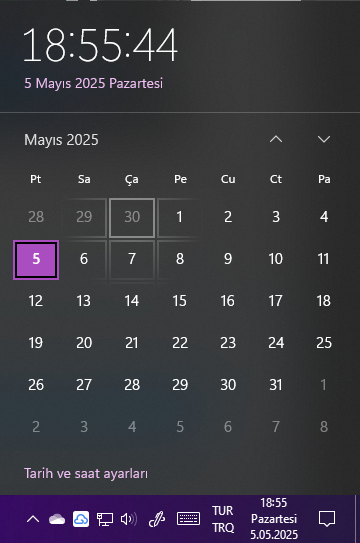Open the notification action center icon

[x=327, y=519]
